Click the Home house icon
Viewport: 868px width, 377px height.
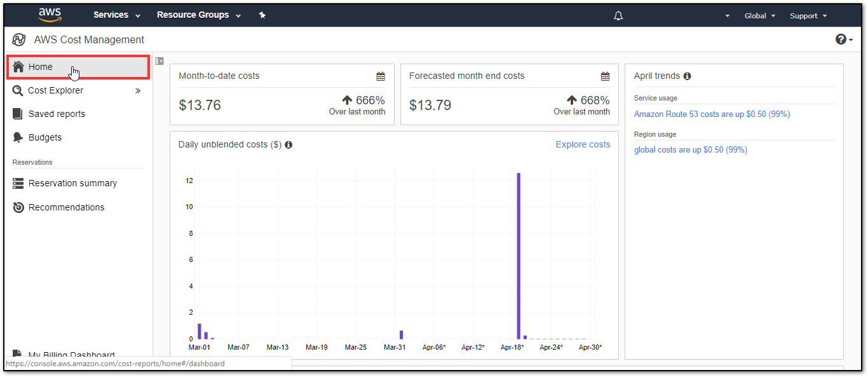(x=18, y=67)
